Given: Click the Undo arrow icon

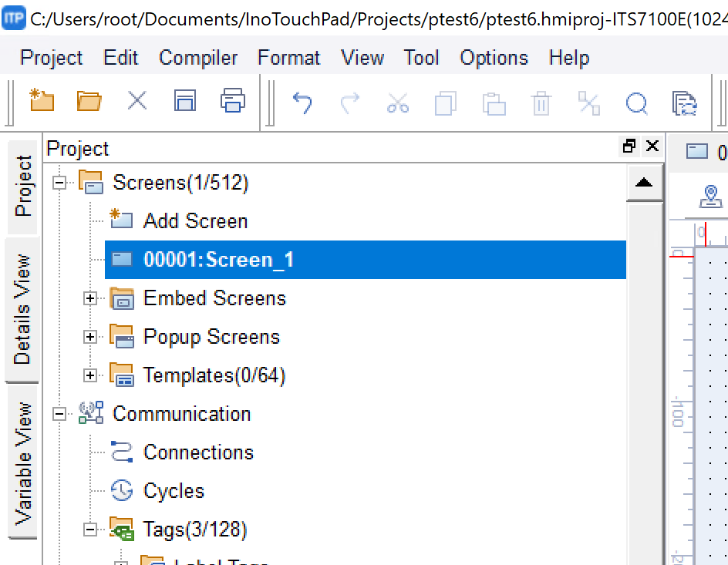Looking at the screenshot, I should (x=302, y=103).
